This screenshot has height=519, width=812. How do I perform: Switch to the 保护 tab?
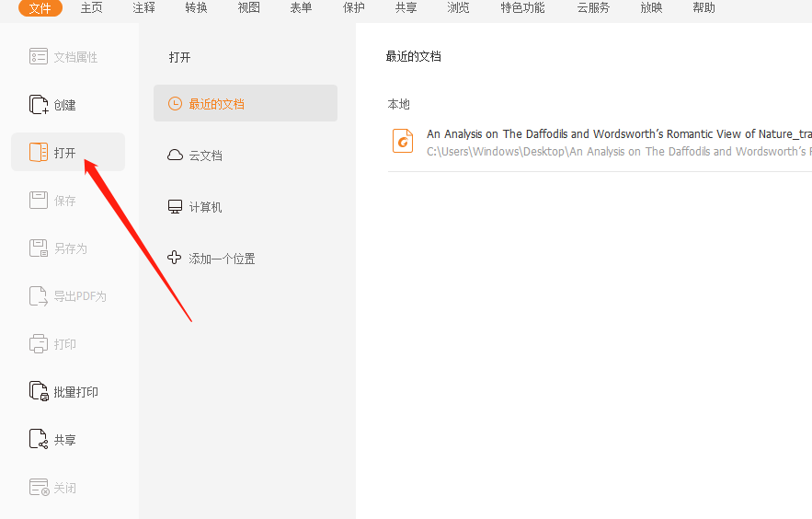353,8
